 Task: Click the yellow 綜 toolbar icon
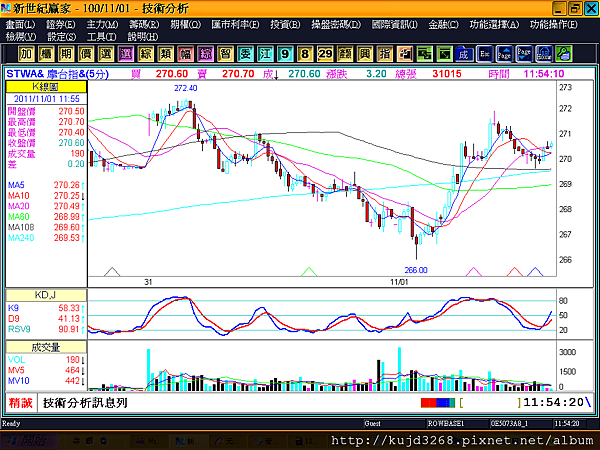[x=146, y=54]
